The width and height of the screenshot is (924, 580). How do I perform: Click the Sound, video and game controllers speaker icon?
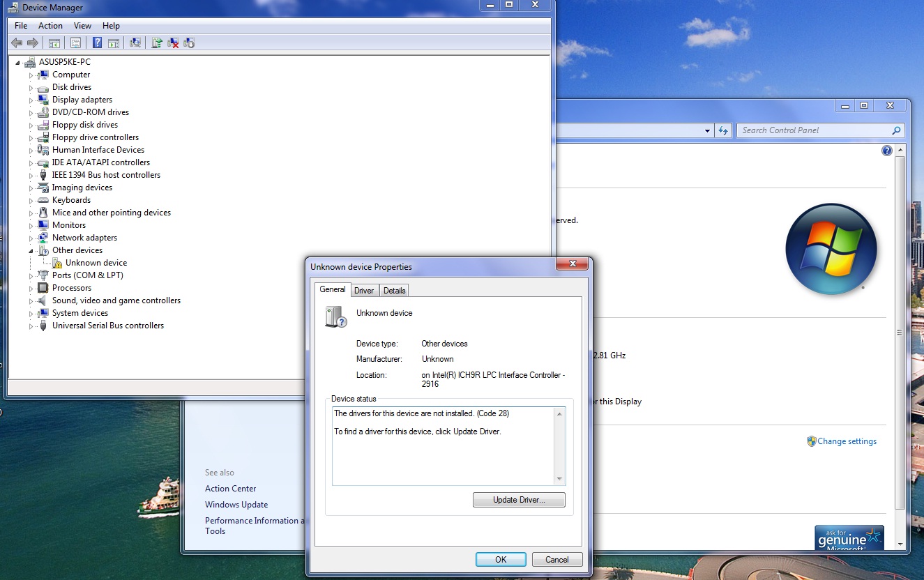pyautogui.click(x=43, y=300)
